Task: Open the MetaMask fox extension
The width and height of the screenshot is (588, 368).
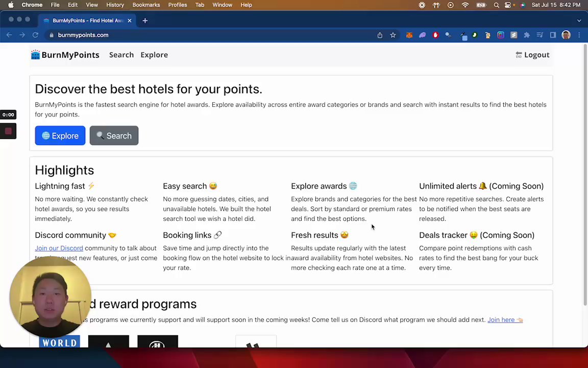Action: pos(409,35)
